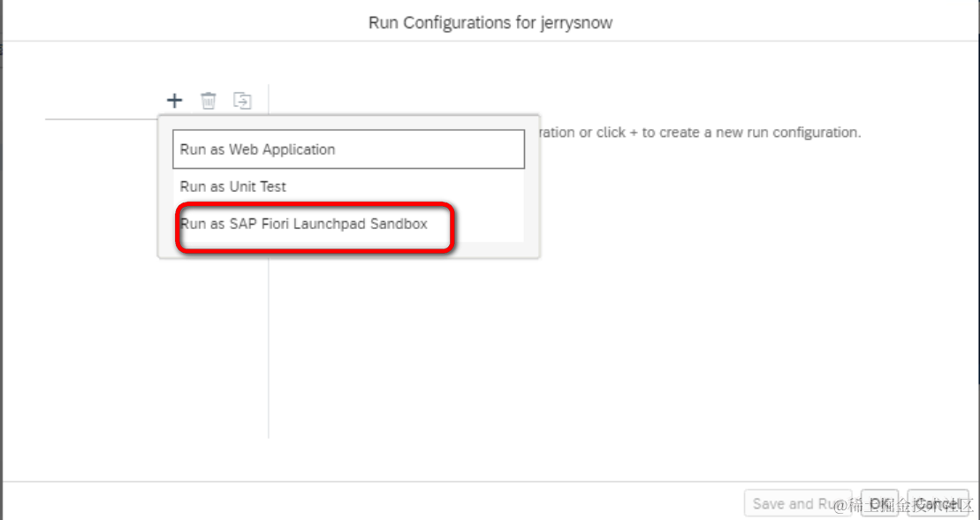Image resolution: width=980 pixels, height=520 pixels.
Task: Confirm the dialog with OK
Action: (x=878, y=503)
